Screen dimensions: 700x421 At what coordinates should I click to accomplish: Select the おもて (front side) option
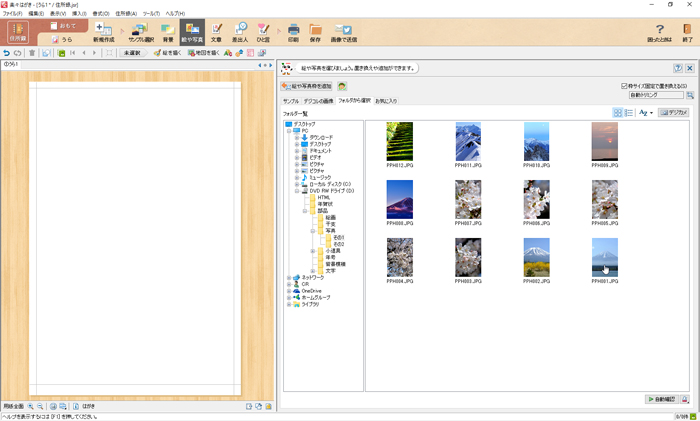pyautogui.click(x=64, y=25)
